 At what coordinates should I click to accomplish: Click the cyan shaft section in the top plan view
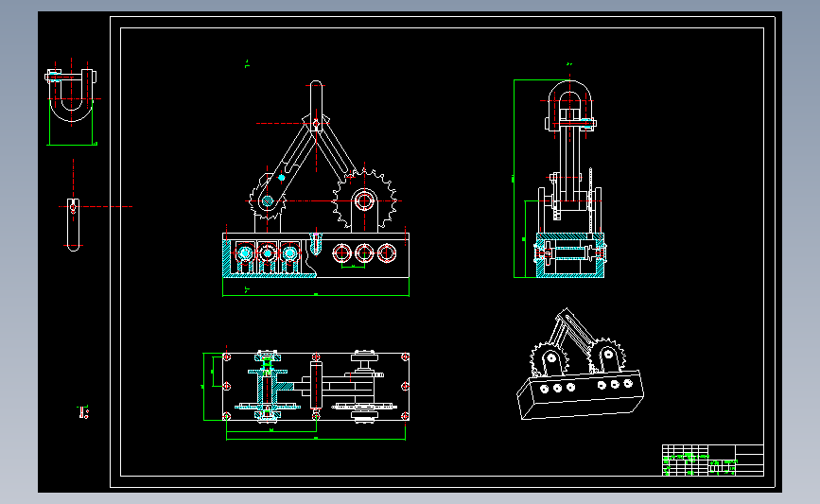[x=268, y=386]
